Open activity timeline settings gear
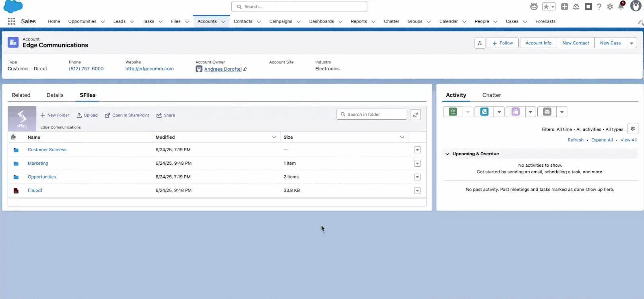This screenshot has width=644, height=299. [x=632, y=129]
